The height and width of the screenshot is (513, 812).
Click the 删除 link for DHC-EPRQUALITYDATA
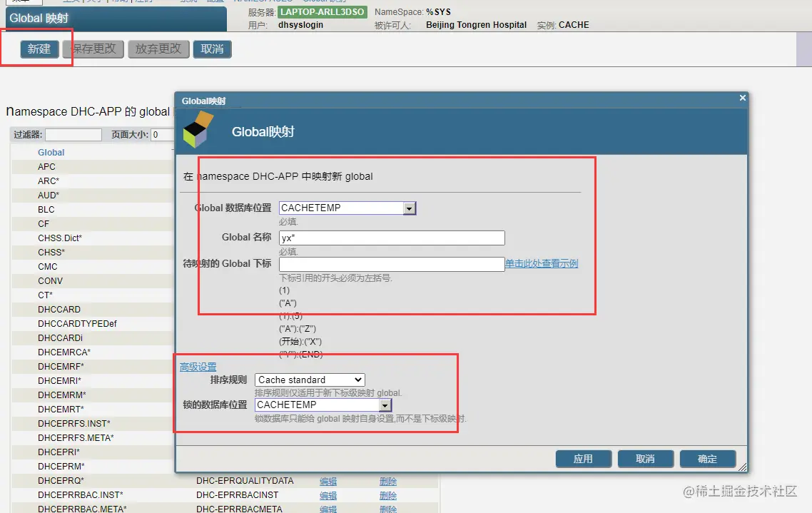pos(388,482)
